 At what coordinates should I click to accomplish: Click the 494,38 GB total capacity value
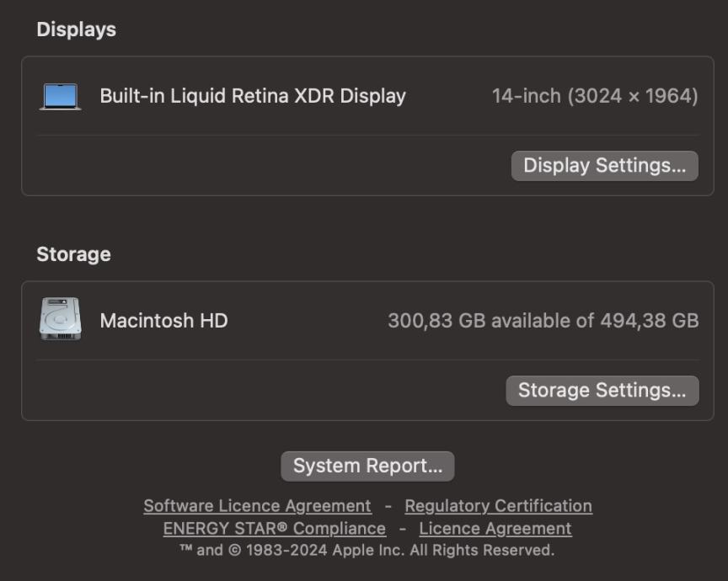point(649,321)
